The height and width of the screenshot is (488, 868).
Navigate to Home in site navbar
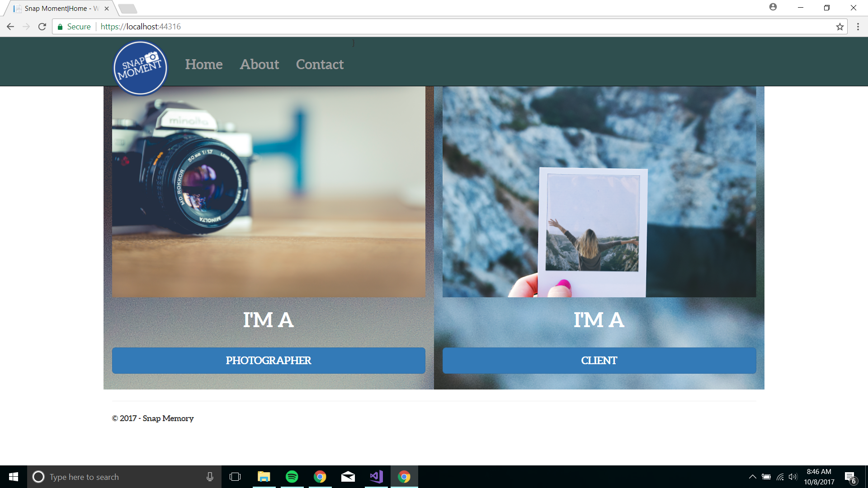pyautogui.click(x=203, y=64)
